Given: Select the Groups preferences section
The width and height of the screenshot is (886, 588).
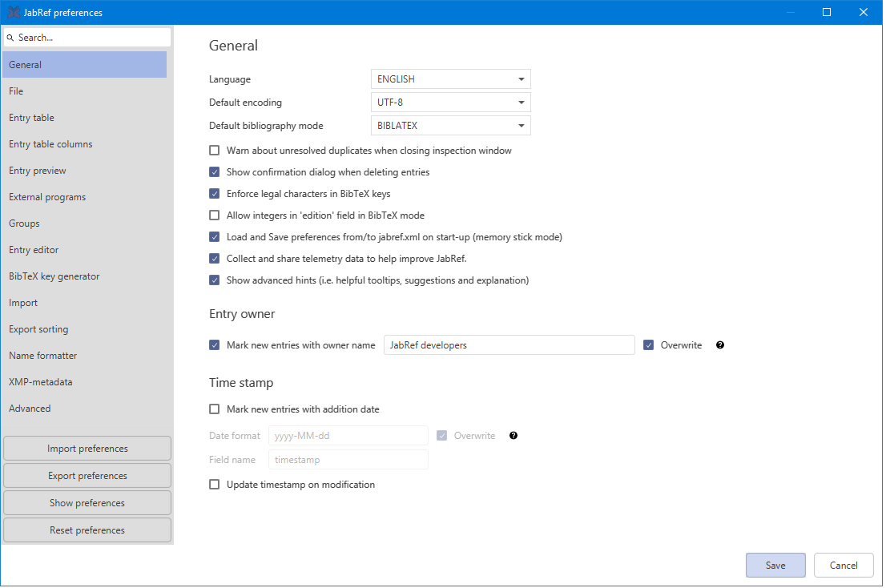Looking at the screenshot, I should 85,224.
